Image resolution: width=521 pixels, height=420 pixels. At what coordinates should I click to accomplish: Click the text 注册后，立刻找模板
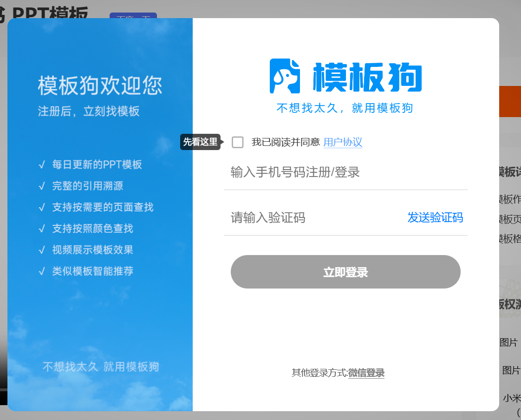[x=89, y=111]
